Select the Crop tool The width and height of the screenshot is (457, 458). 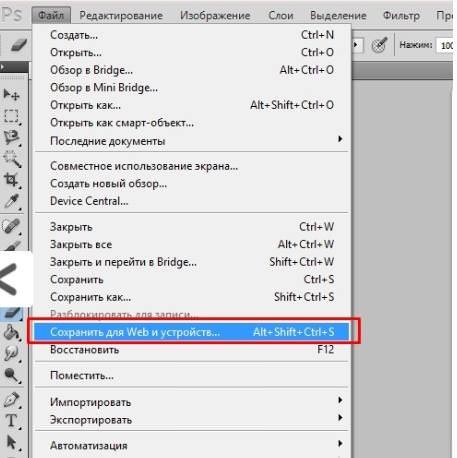[x=11, y=180]
